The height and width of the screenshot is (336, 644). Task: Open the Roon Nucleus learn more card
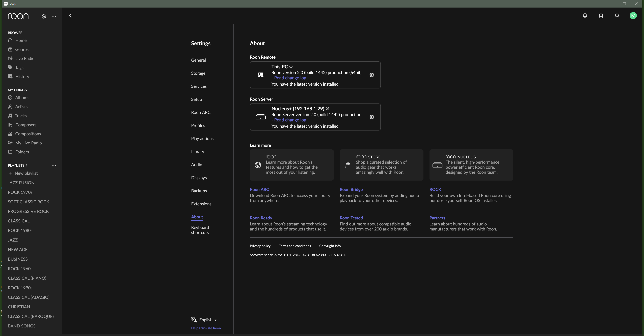pyautogui.click(x=471, y=165)
